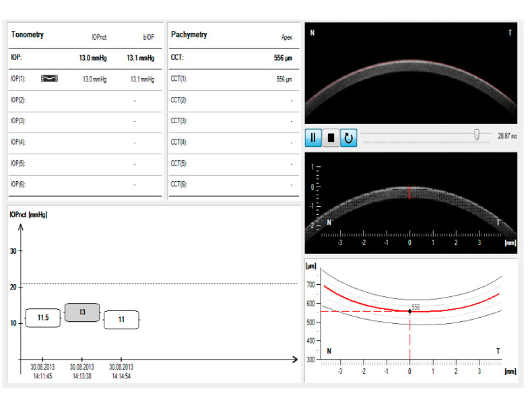Click the 556 data point on the thickness chart

409,311
